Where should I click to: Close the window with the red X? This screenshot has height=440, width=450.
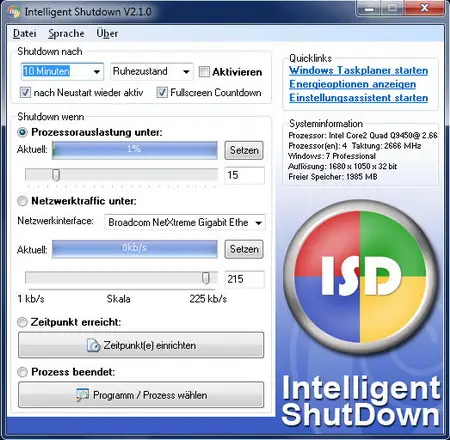click(x=425, y=8)
